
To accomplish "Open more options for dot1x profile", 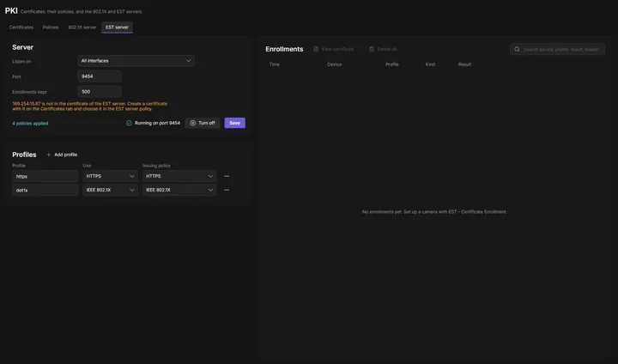I will 227,190.
